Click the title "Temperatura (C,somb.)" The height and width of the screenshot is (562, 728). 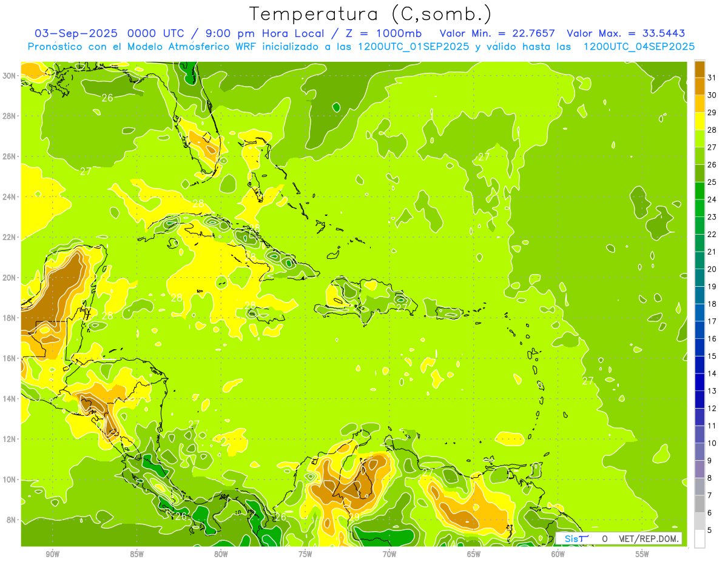click(370, 14)
